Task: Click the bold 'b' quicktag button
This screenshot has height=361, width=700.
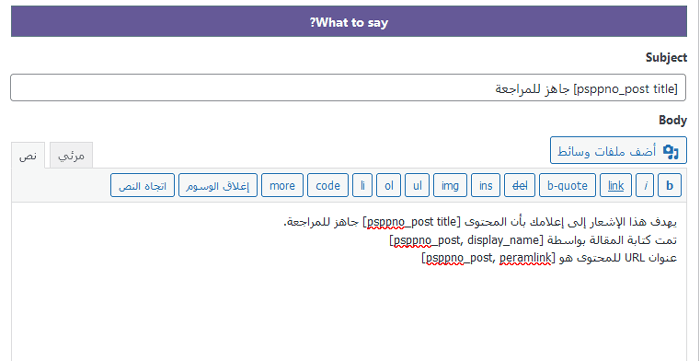Action: pyautogui.click(x=670, y=185)
